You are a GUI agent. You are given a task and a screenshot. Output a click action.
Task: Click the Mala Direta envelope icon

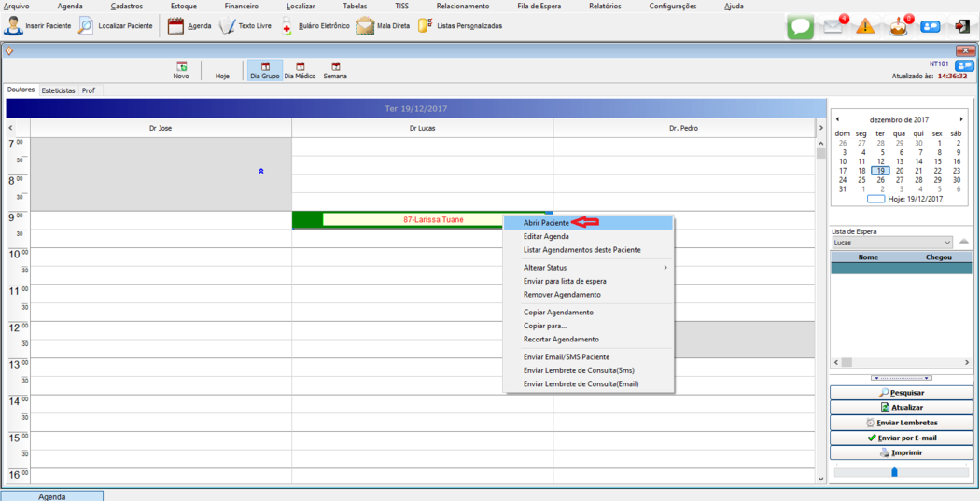[365, 26]
